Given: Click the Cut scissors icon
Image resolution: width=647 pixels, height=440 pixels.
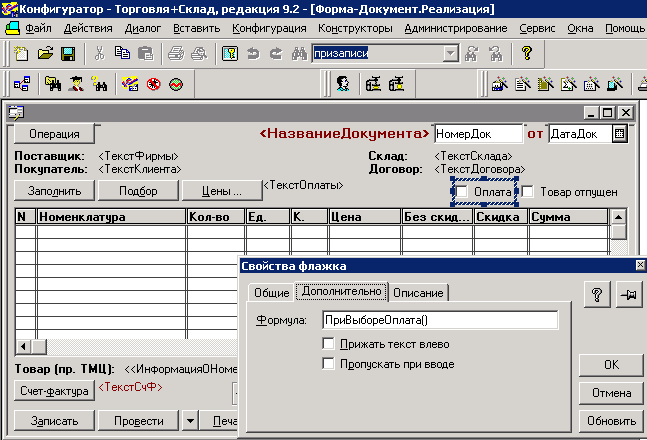Looking at the screenshot, I should (100, 52).
